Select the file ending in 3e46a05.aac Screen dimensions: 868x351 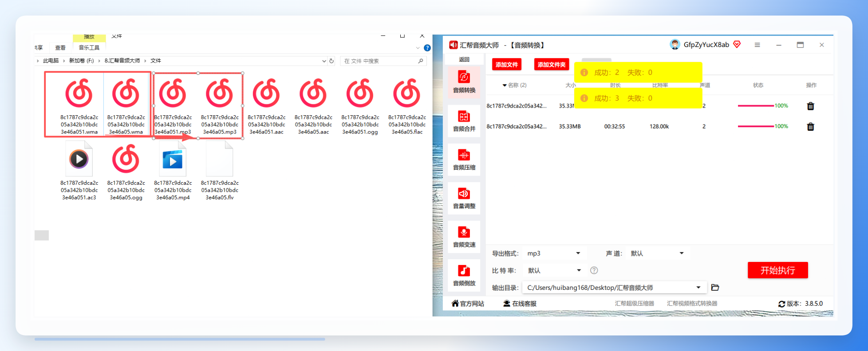click(313, 105)
